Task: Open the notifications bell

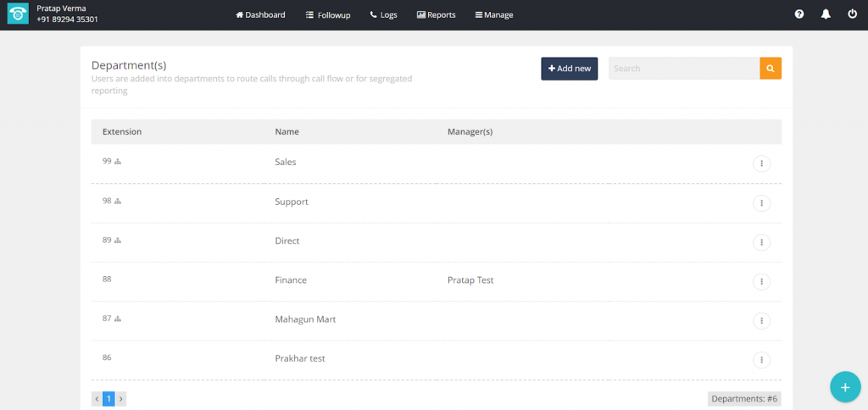Action: (x=826, y=14)
